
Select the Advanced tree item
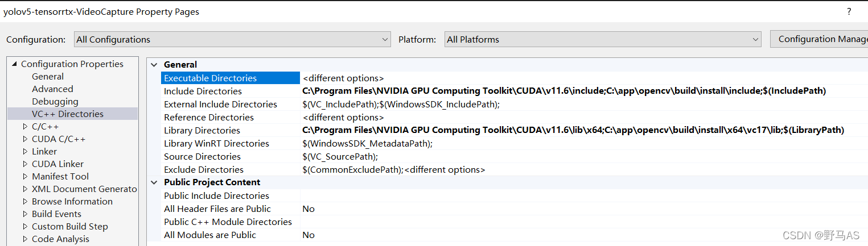click(x=52, y=89)
